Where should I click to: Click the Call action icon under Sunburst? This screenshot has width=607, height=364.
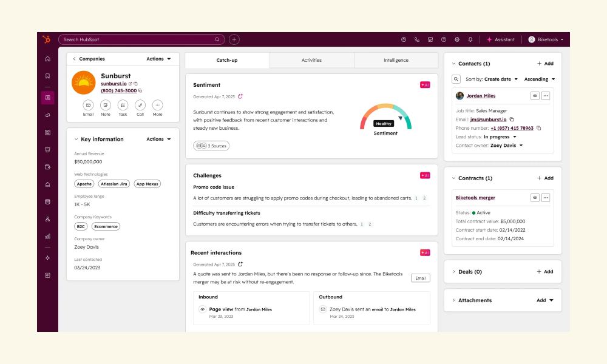click(140, 105)
